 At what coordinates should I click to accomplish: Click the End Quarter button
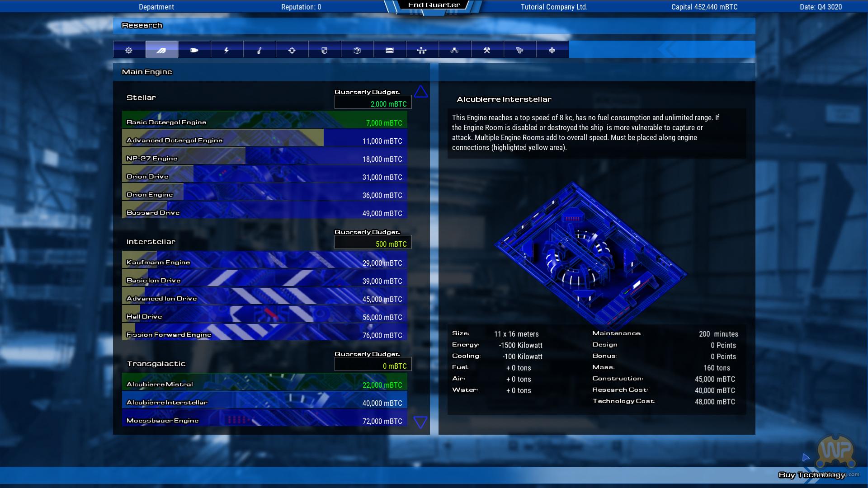click(x=434, y=5)
